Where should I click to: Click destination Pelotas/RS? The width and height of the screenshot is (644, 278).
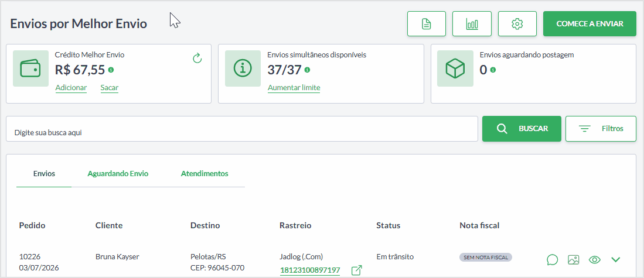tap(208, 257)
